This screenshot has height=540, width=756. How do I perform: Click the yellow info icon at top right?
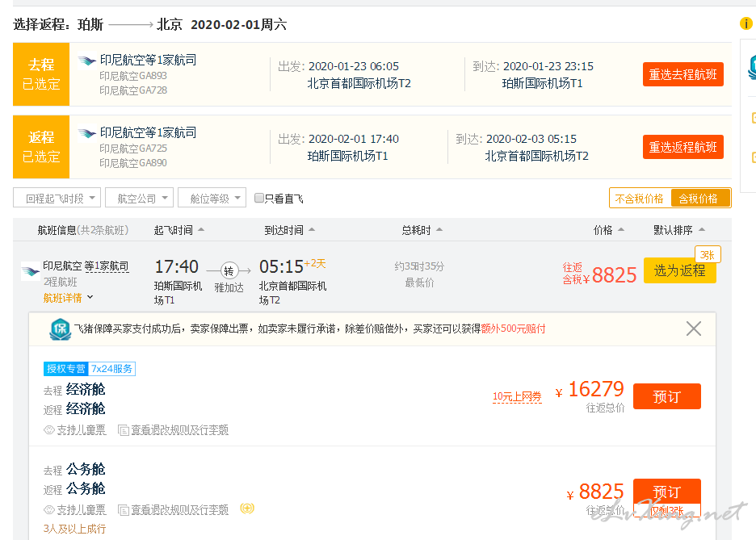coord(745,23)
